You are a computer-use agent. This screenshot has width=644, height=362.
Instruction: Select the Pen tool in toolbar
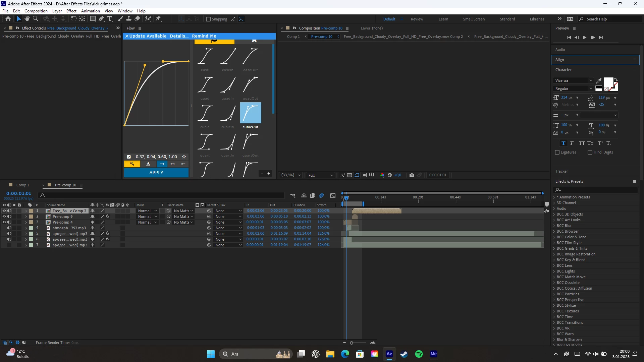click(x=101, y=19)
